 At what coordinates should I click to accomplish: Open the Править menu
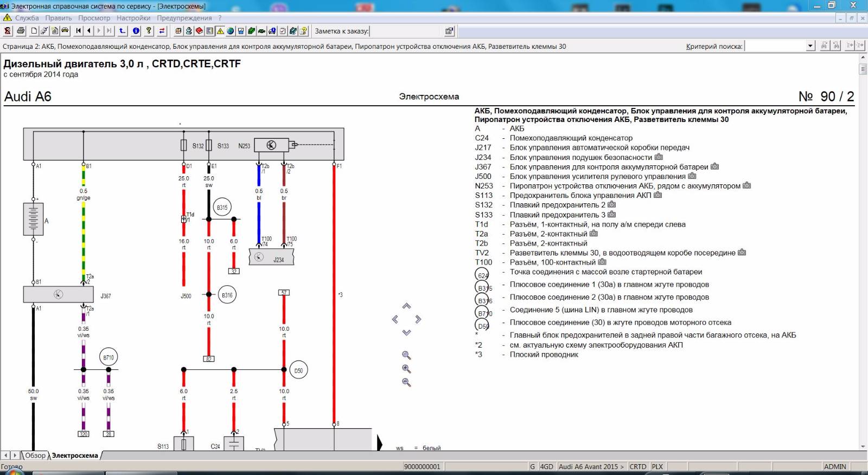tap(58, 18)
